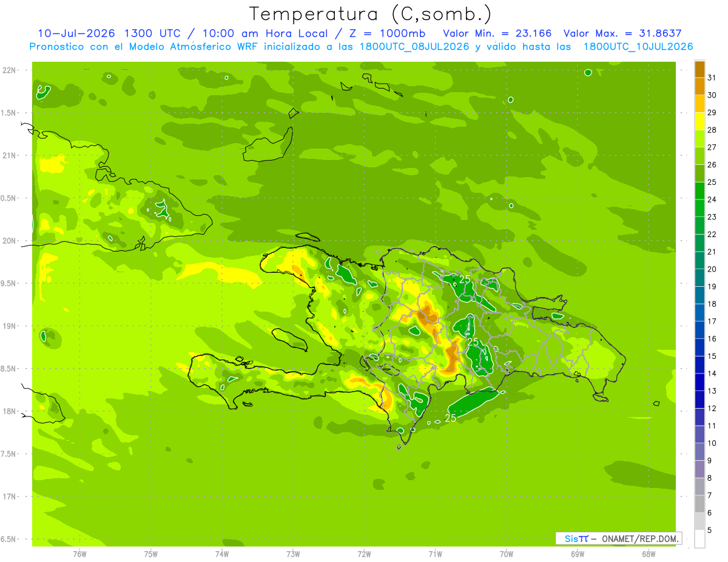Viewport: 728px width, 562px height.
Task: Click the legend value '5'
Action: click(710, 530)
